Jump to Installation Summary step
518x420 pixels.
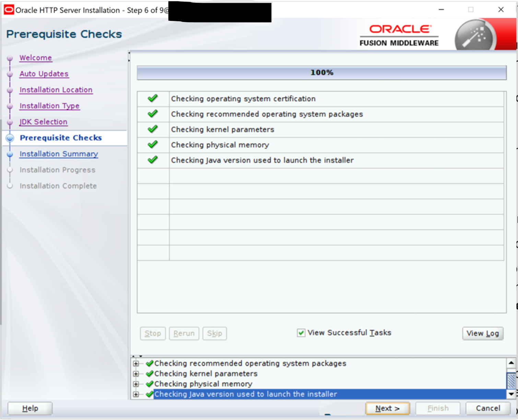59,154
